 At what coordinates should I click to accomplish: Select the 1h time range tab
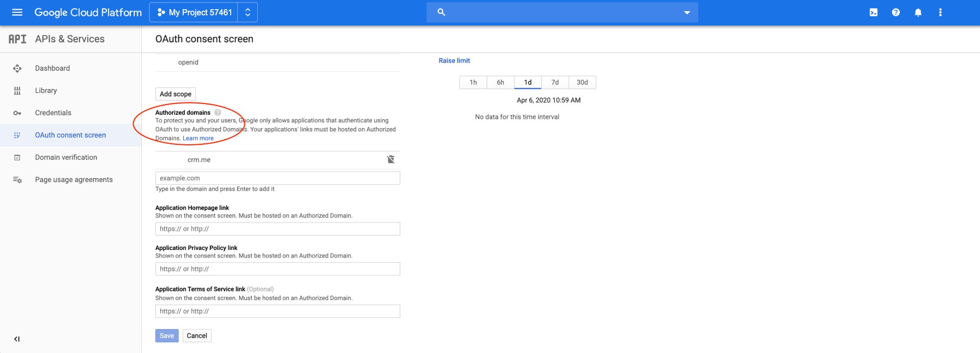coord(473,82)
